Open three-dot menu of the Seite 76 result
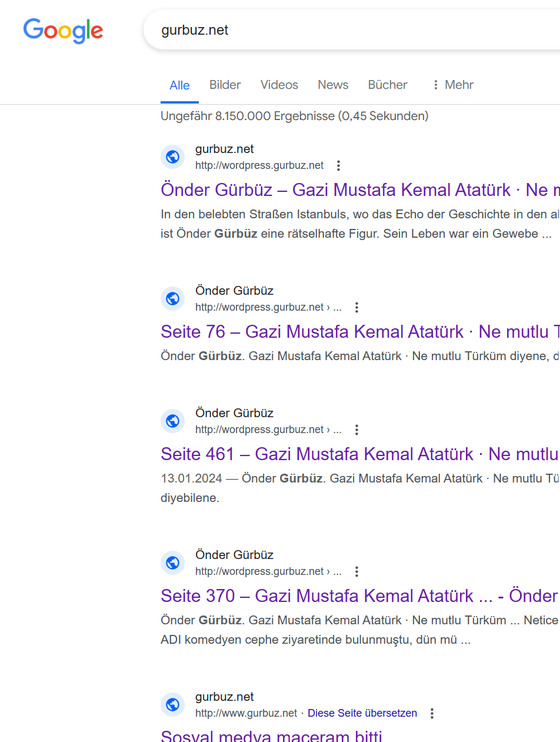Viewport: 560px width, 742px height. pos(356,307)
